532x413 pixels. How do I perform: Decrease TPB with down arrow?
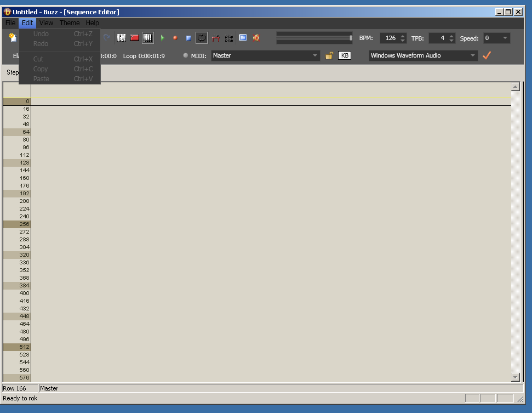coord(451,41)
